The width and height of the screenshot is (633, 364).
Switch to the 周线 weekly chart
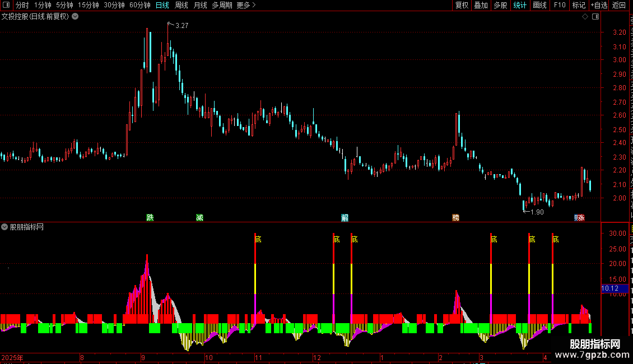click(x=181, y=5)
